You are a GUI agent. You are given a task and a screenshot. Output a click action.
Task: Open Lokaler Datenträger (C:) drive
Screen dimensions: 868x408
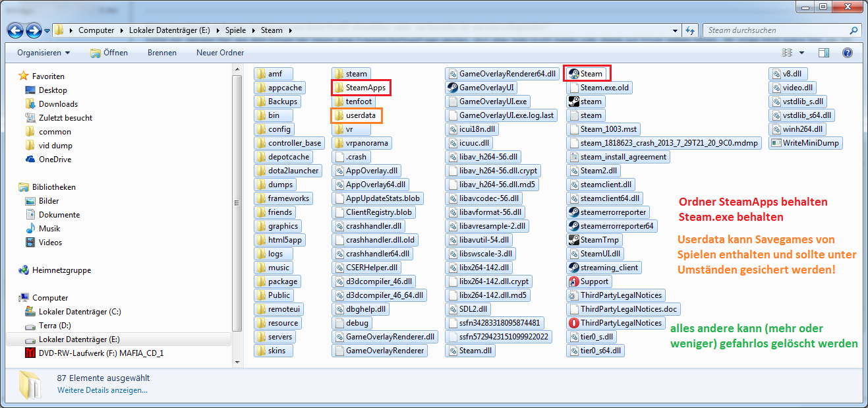pos(79,312)
